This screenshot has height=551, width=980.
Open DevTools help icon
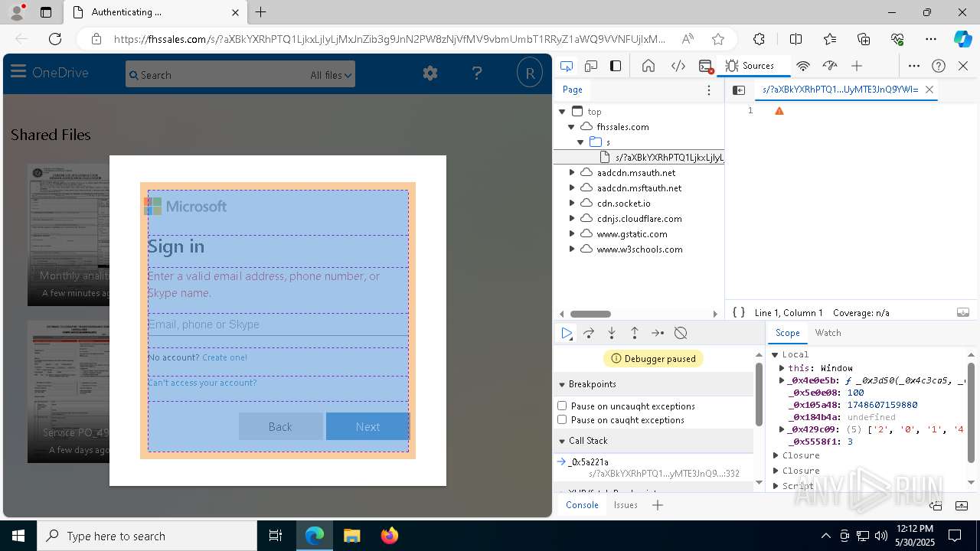point(939,66)
